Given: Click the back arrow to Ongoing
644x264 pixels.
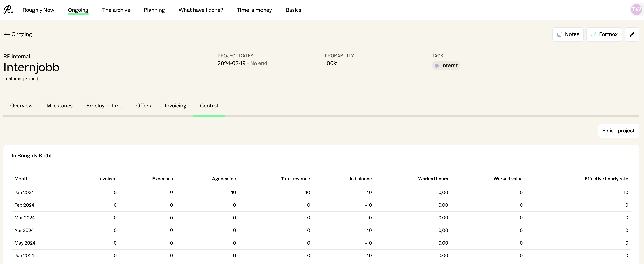Looking at the screenshot, I should pyautogui.click(x=7, y=34).
